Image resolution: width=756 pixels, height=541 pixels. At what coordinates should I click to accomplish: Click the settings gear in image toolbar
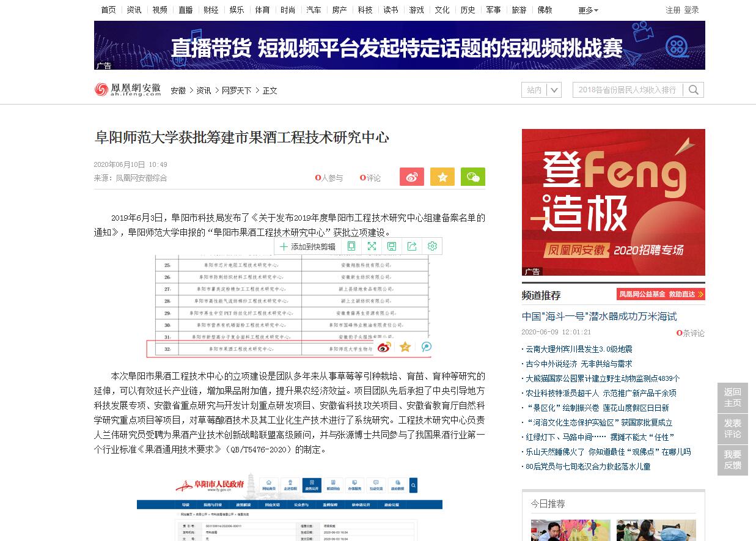(x=432, y=246)
